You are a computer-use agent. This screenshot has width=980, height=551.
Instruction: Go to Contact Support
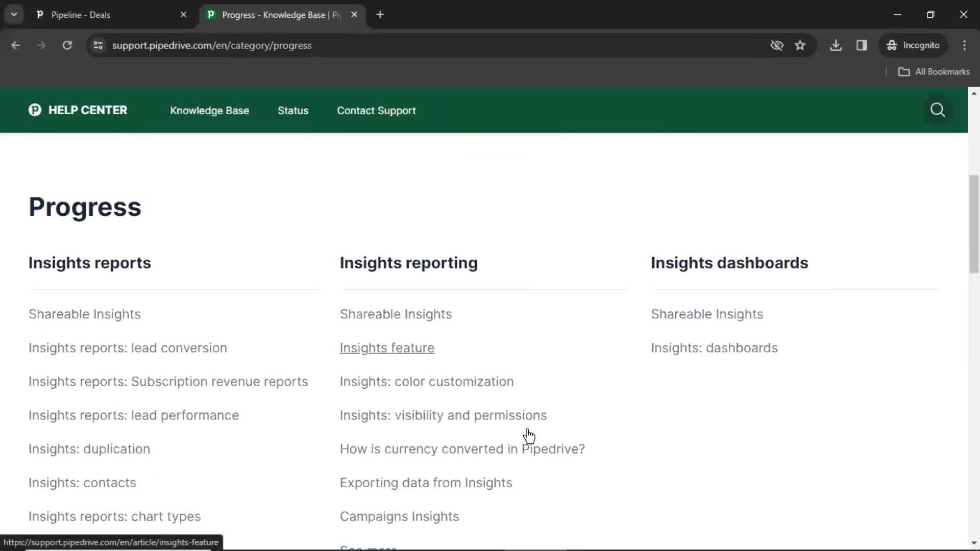pyautogui.click(x=376, y=111)
